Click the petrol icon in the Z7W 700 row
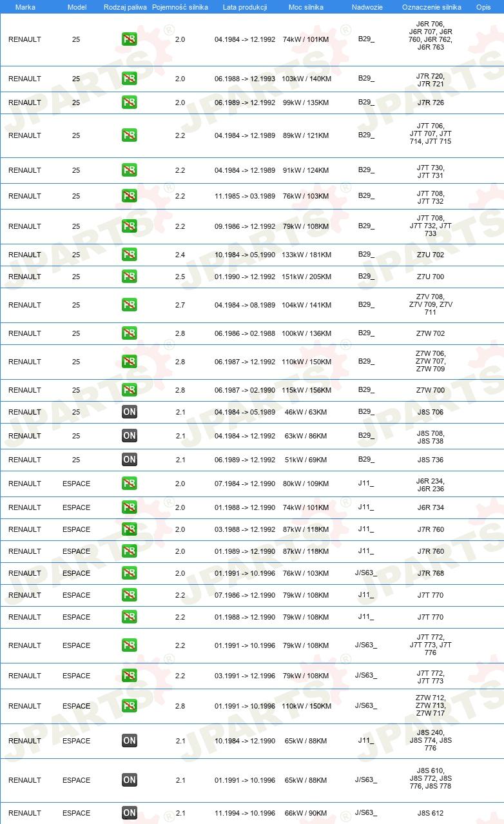This screenshot has height=824, width=504. click(130, 390)
